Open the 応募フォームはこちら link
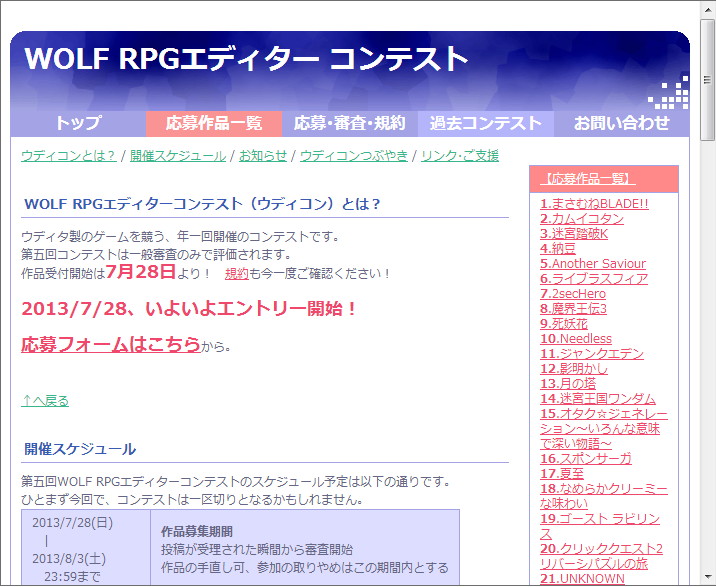716x587 pixels. click(x=111, y=344)
